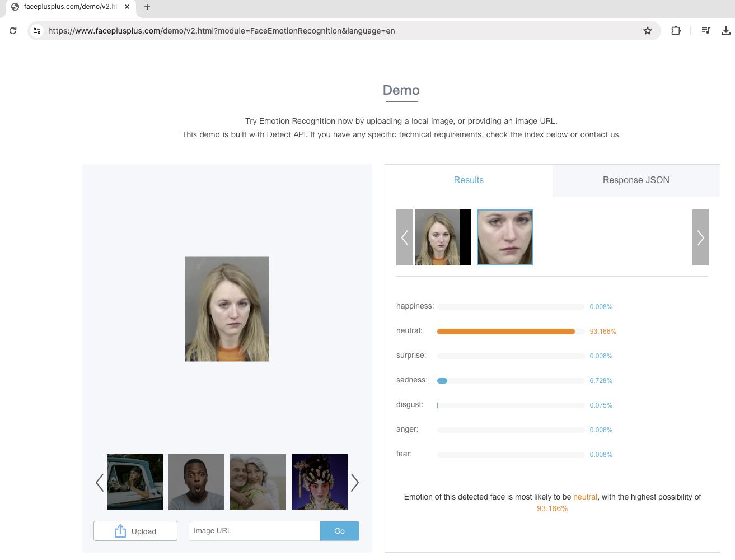
Task: Open the media control icon in toolbar
Action: click(x=706, y=31)
